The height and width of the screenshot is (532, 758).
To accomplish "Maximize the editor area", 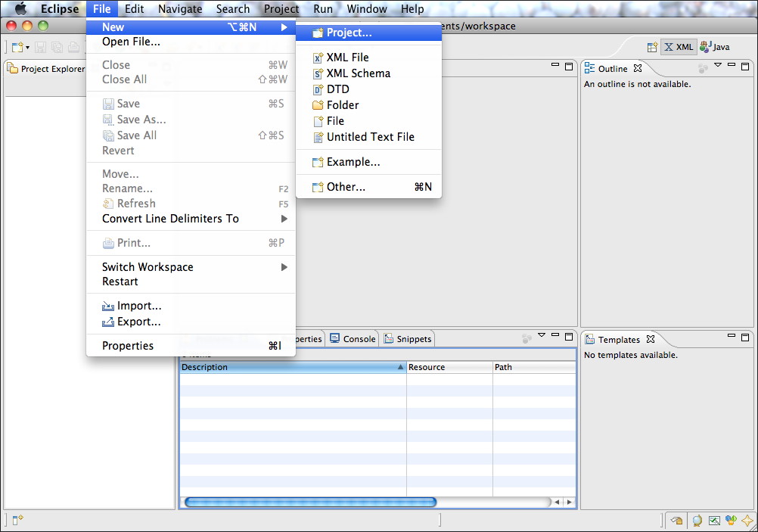I will tap(569, 67).
